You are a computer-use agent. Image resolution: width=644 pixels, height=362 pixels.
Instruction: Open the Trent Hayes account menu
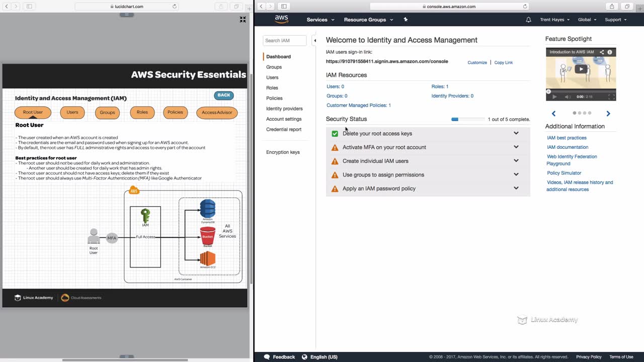[x=555, y=20]
